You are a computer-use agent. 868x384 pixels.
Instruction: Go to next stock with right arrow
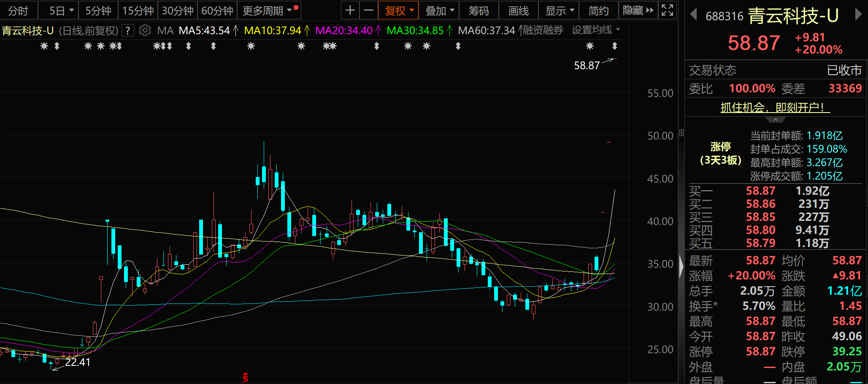pyautogui.click(x=858, y=15)
